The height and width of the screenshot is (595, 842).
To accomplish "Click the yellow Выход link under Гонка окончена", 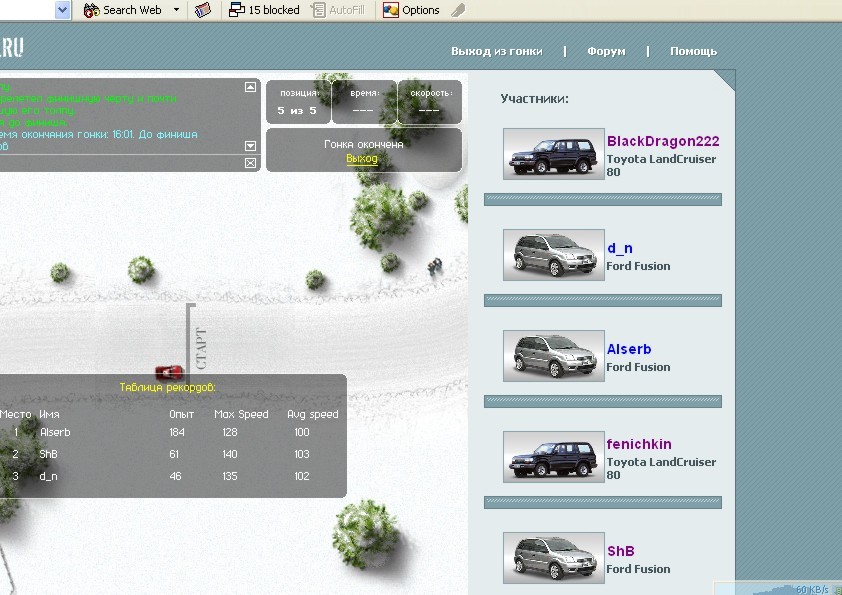I will point(362,159).
